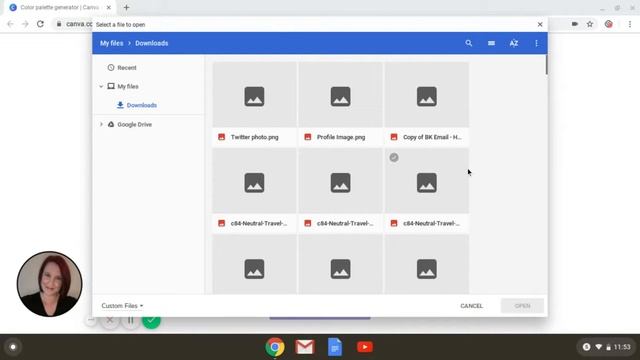
Task: Select the Twitter photo.png thumbnail
Action: point(254,95)
